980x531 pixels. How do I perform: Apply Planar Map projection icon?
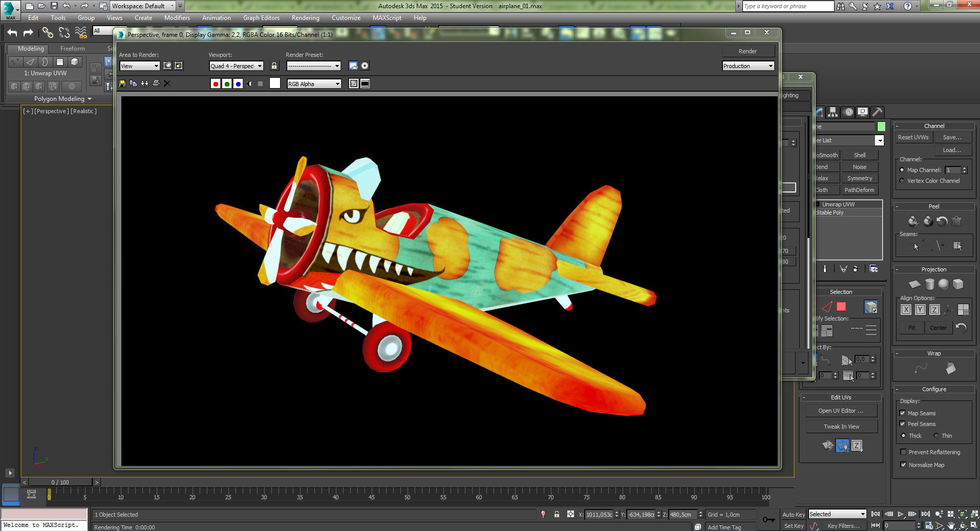pos(914,284)
